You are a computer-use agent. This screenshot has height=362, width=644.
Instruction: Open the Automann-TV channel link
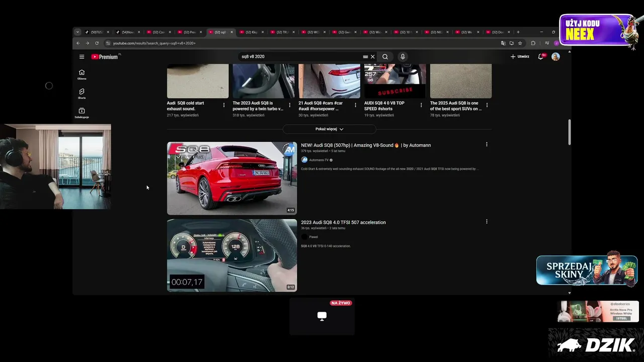(x=318, y=160)
